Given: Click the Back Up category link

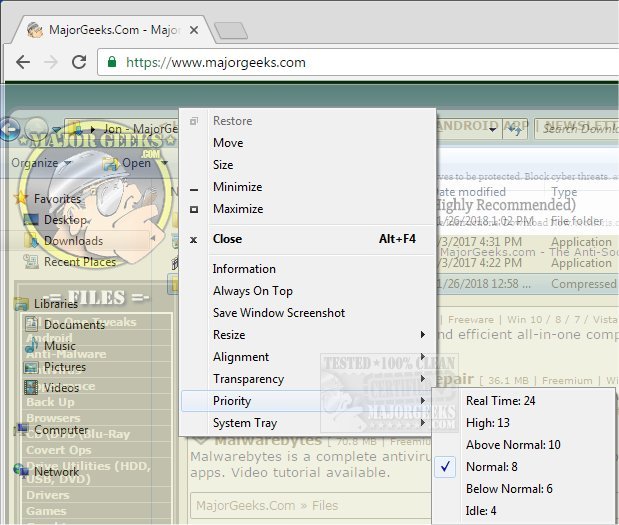Looking at the screenshot, I should pos(50,402).
